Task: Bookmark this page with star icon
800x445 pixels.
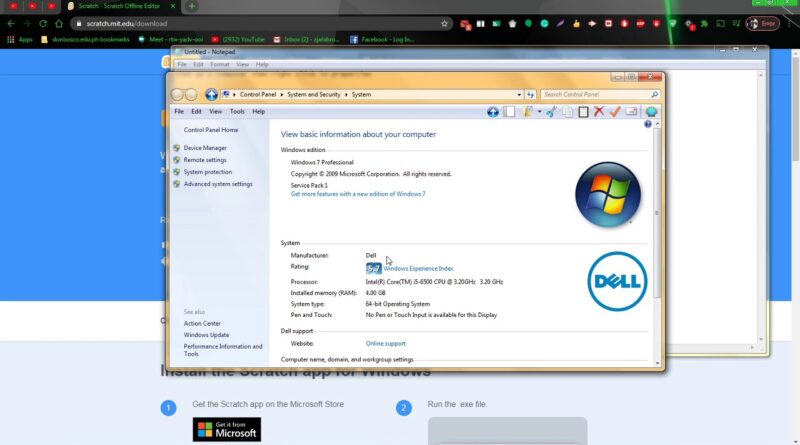Action: [444, 23]
